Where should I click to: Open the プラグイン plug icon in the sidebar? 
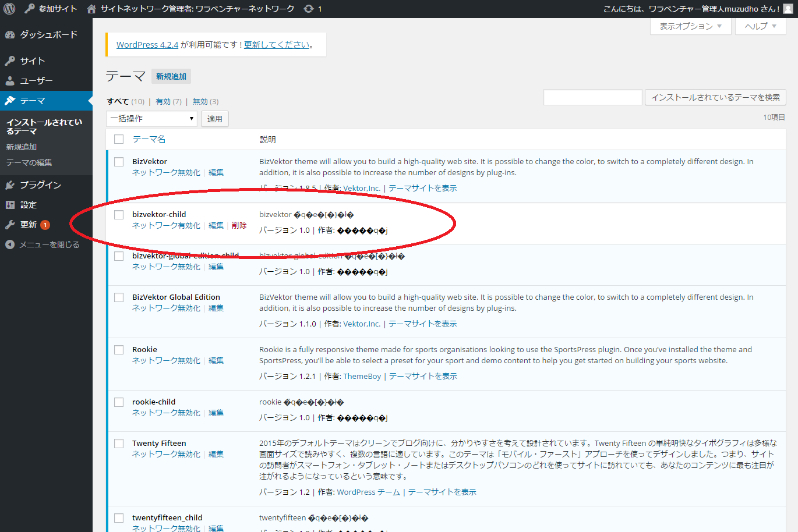click(x=10, y=185)
